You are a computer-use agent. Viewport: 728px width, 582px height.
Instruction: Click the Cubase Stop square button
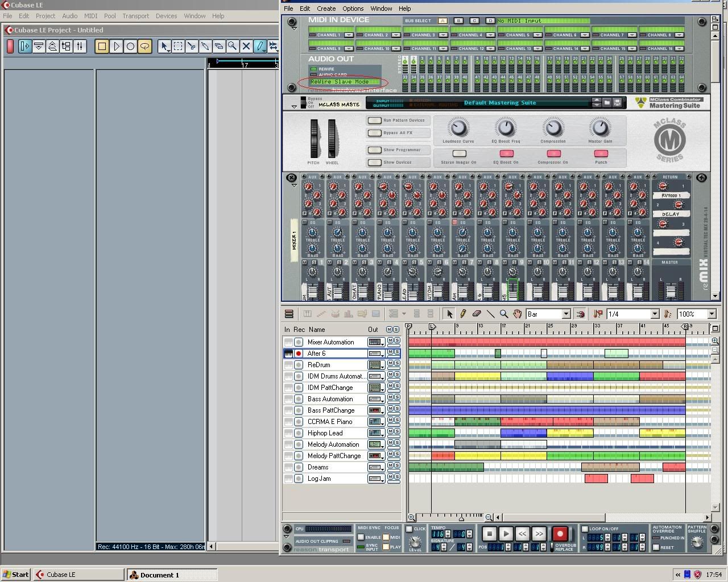102,46
